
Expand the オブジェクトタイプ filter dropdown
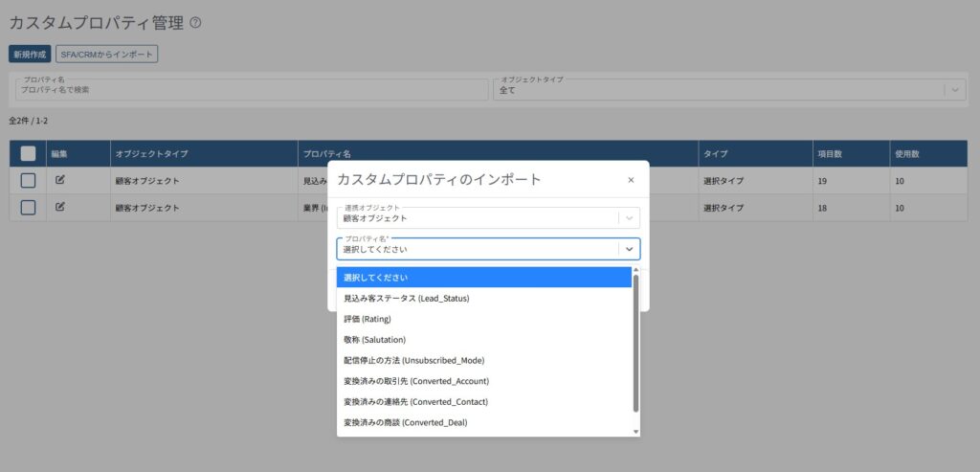pyautogui.click(x=953, y=89)
